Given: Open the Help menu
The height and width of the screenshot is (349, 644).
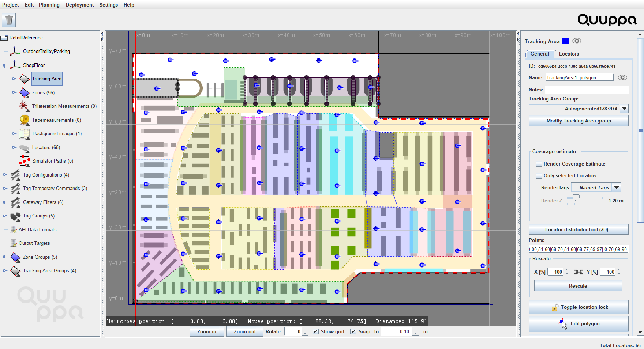Looking at the screenshot, I should 129,5.
